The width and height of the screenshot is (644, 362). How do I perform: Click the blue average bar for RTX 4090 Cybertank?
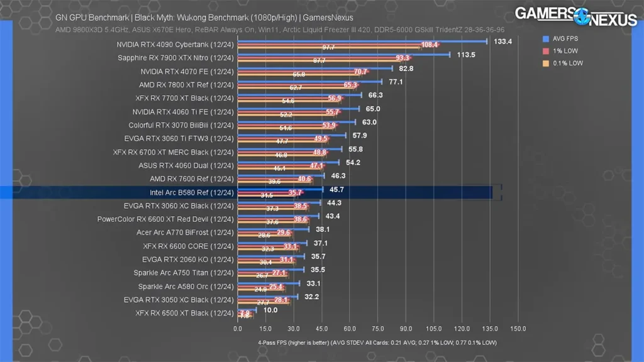362,41
